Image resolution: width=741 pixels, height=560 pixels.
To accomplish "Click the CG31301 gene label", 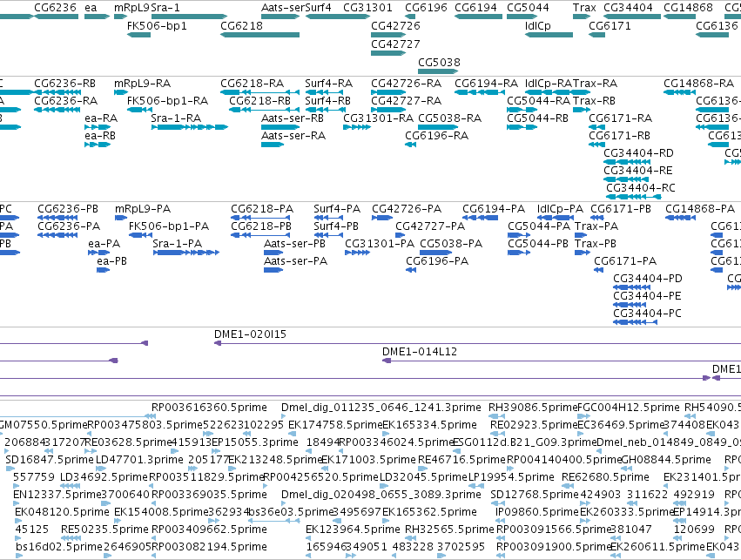I will click(367, 8).
